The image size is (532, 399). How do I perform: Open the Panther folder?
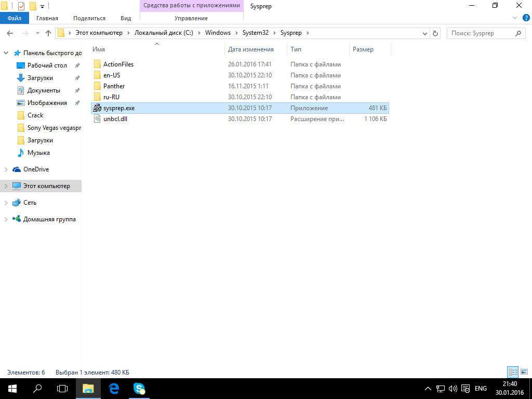pyautogui.click(x=114, y=86)
